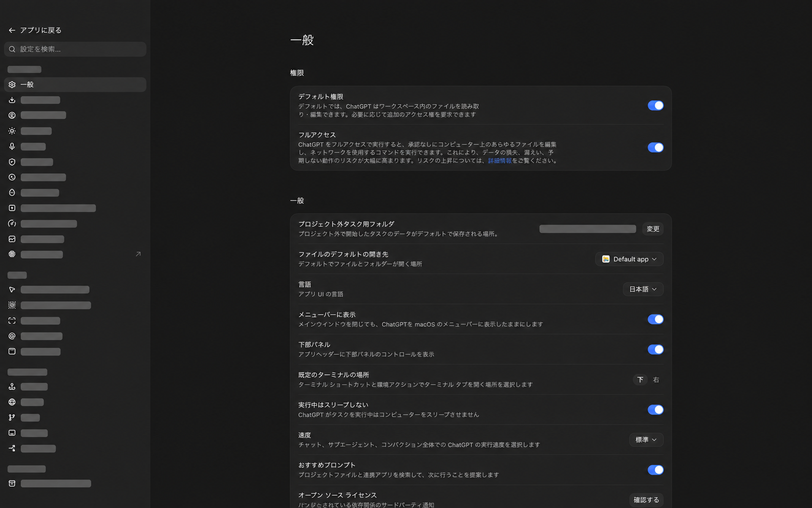Screen dimensions: 812x508
Task: Click the magnifier icon in the settings search
Action: pos(12,49)
